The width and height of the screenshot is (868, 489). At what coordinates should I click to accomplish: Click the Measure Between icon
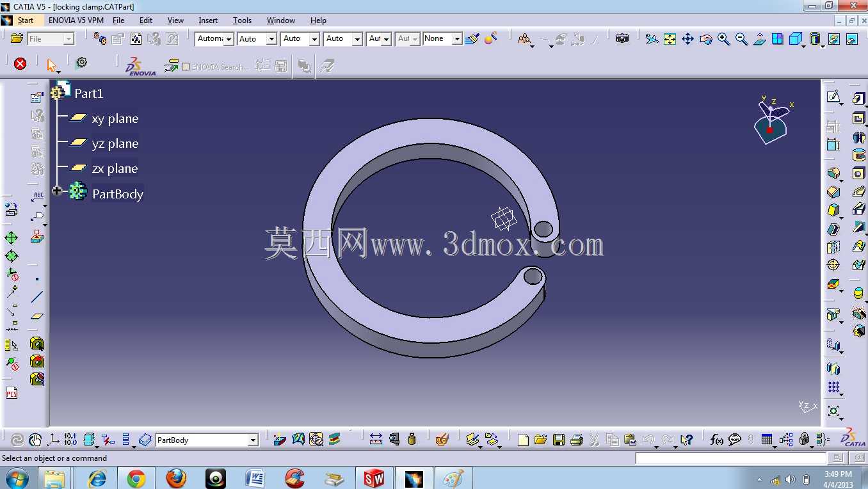376,439
